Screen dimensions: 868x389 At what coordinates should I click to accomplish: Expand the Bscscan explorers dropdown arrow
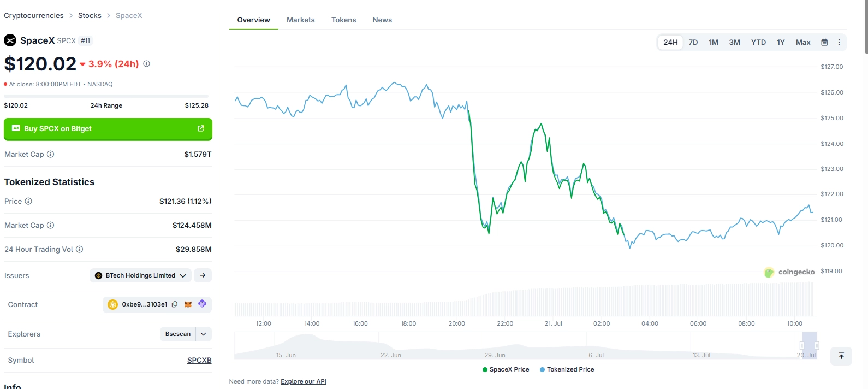(x=204, y=334)
